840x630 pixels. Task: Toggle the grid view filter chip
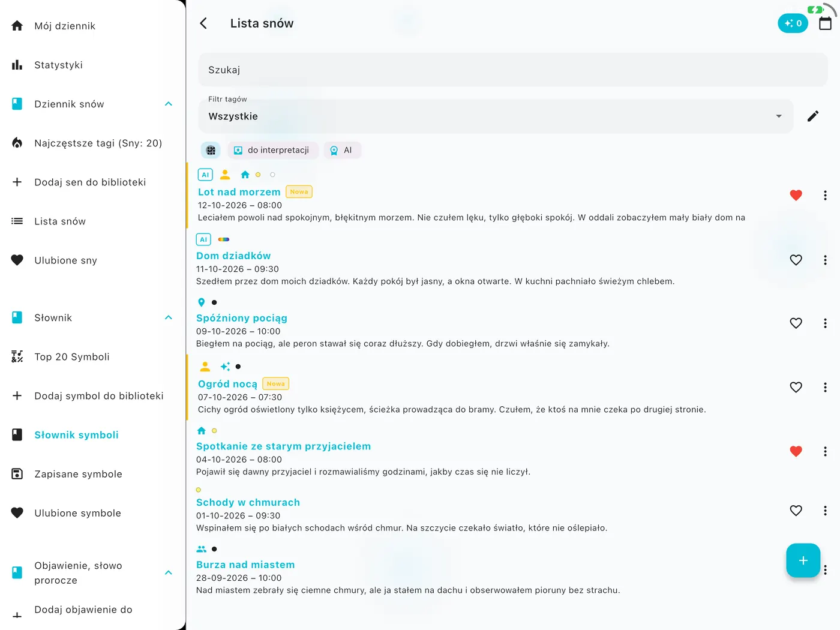pyautogui.click(x=211, y=150)
